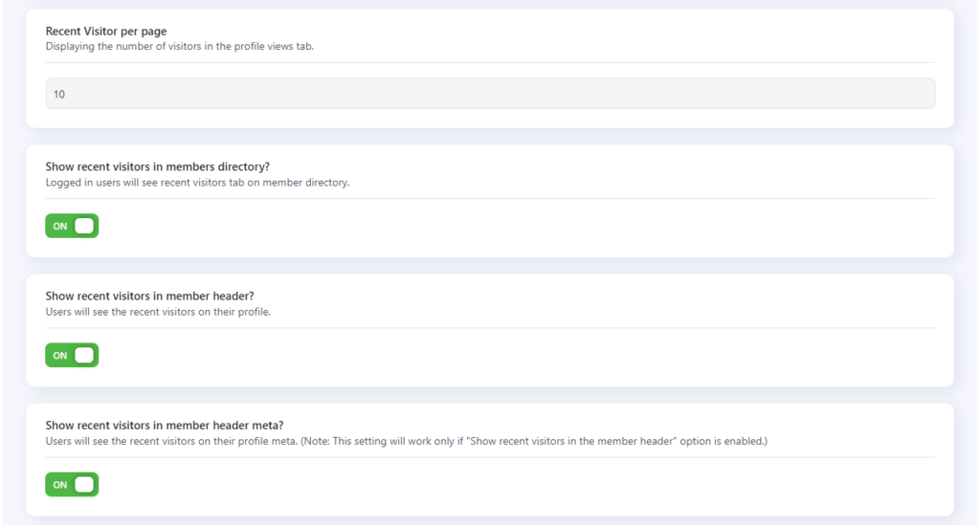Switch off the member header meta toggle
Screen dimensions: 980x525
(72, 485)
